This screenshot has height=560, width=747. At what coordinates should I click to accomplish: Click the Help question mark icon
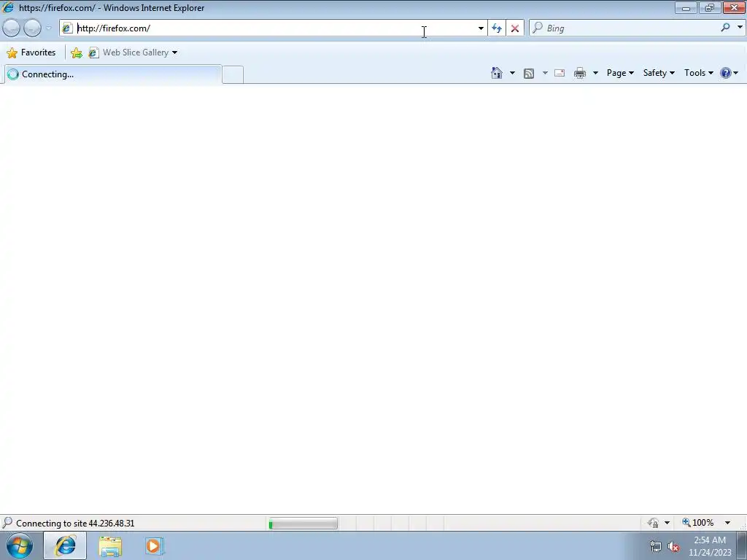tap(726, 73)
